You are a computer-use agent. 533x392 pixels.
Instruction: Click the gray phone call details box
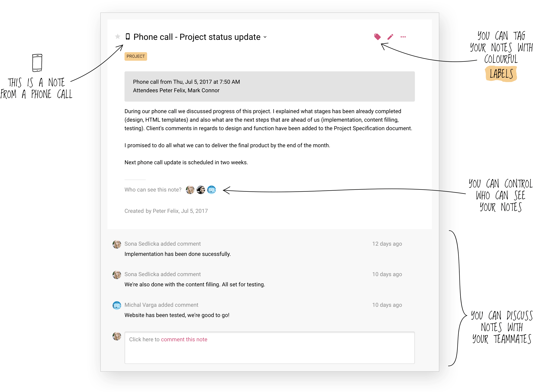(x=269, y=86)
